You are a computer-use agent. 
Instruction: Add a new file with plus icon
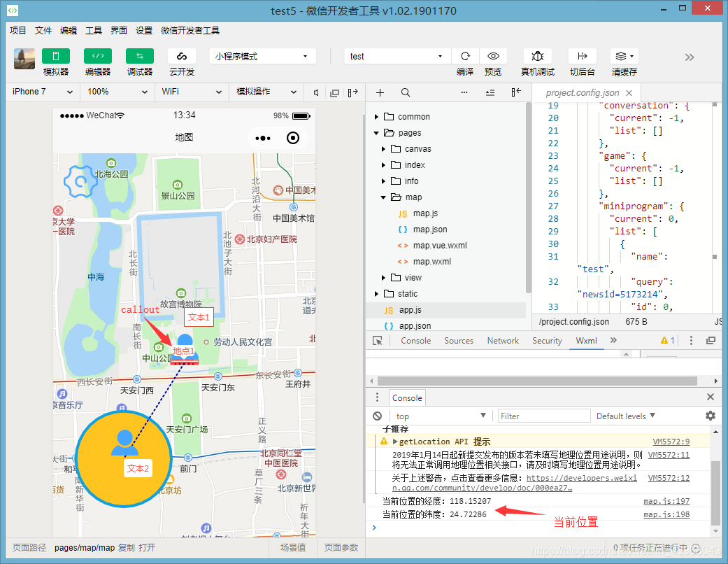(380, 92)
